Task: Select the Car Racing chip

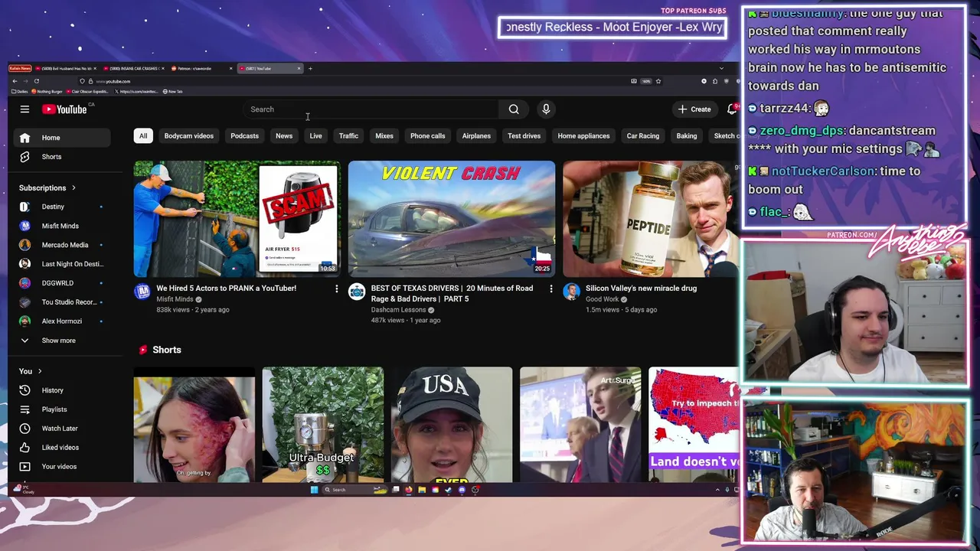Action: tap(643, 136)
